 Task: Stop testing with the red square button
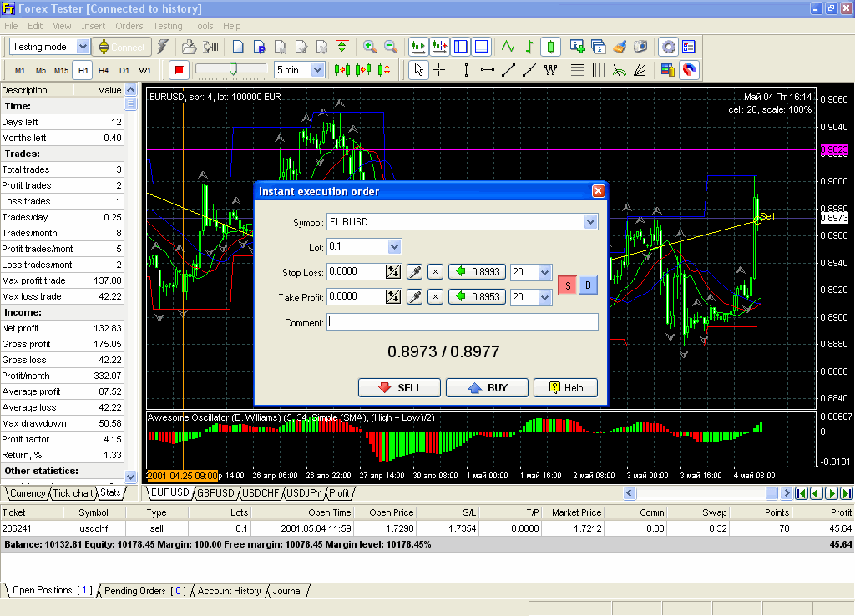tap(178, 70)
